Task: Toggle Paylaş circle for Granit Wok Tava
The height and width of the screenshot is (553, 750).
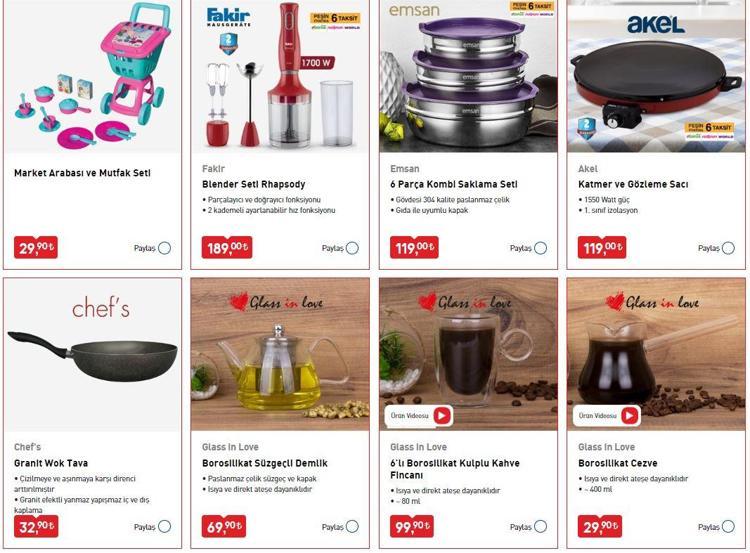Action: (165, 526)
